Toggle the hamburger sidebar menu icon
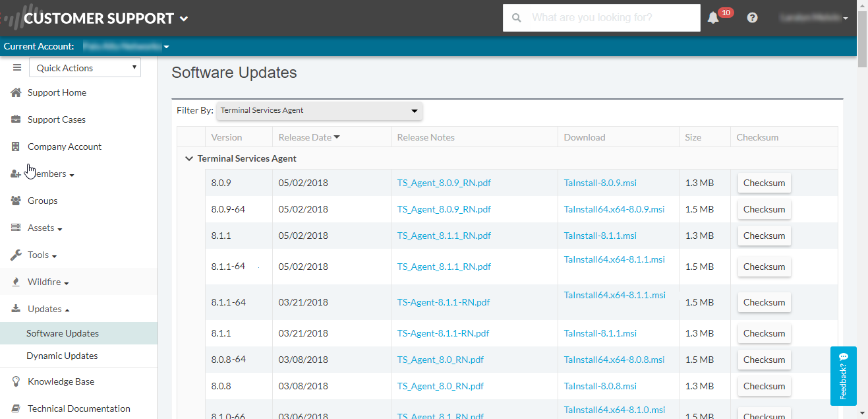Viewport: 868px width, 419px height. pyautogui.click(x=17, y=67)
